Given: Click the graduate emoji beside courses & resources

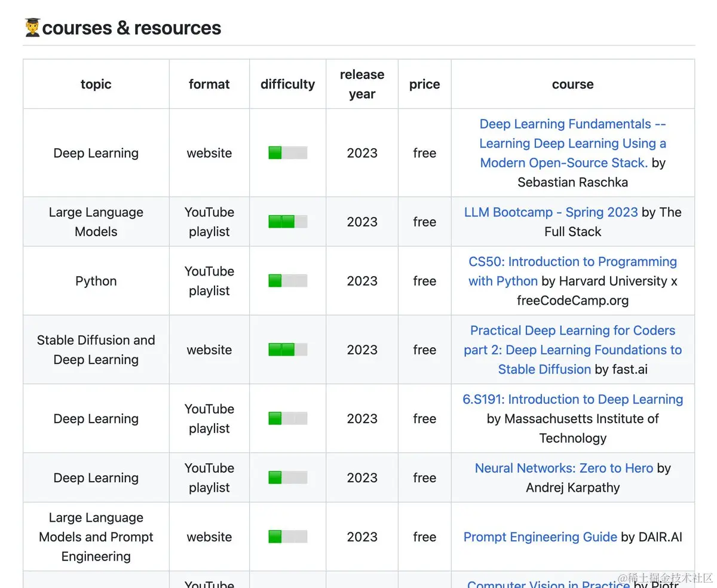Looking at the screenshot, I should (x=32, y=28).
